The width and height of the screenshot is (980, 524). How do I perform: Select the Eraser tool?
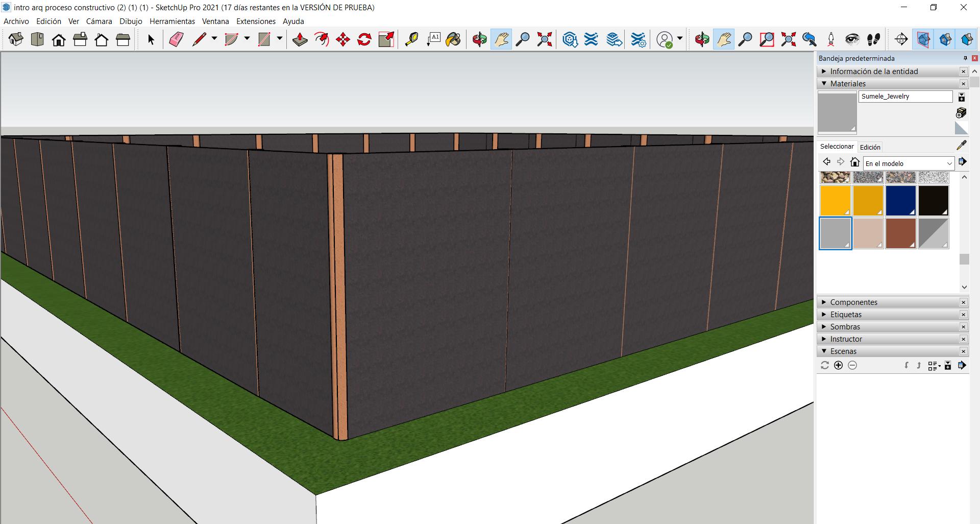(176, 39)
